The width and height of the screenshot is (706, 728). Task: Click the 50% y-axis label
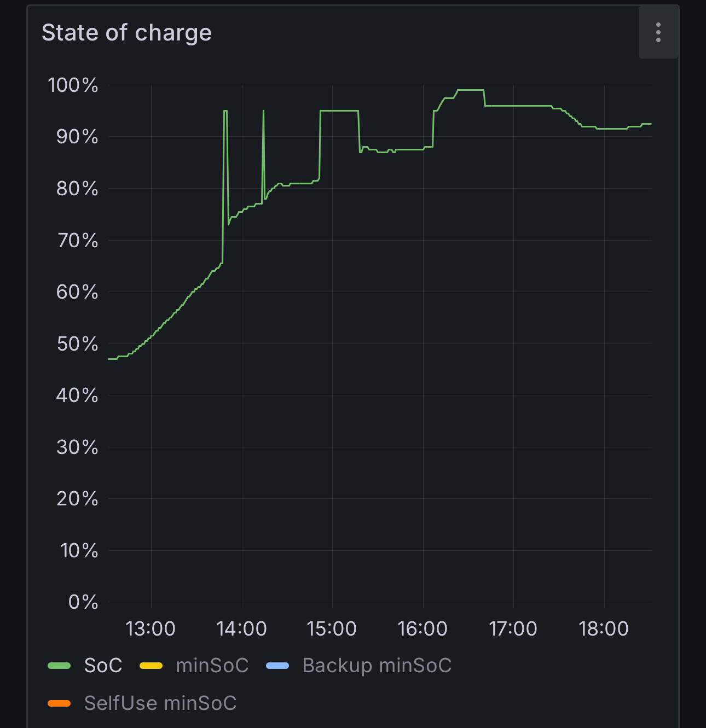coord(77,344)
